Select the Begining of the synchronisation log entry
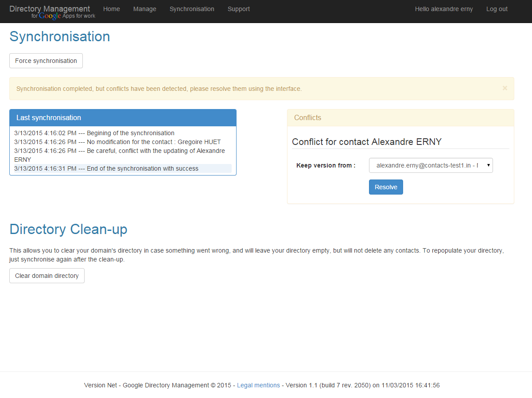The height and width of the screenshot is (398, 532). (x=94, y=133)
